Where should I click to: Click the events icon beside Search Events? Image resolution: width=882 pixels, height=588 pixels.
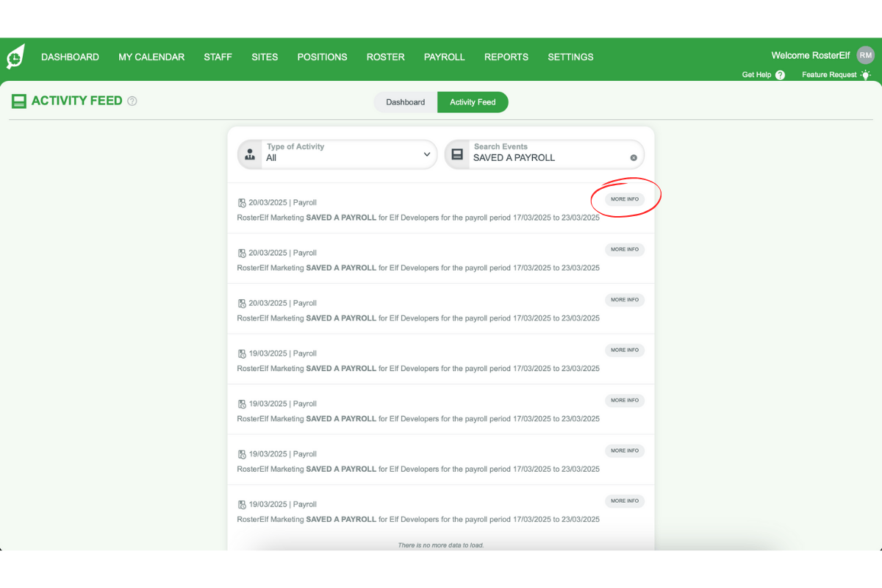tap(457, 154)
